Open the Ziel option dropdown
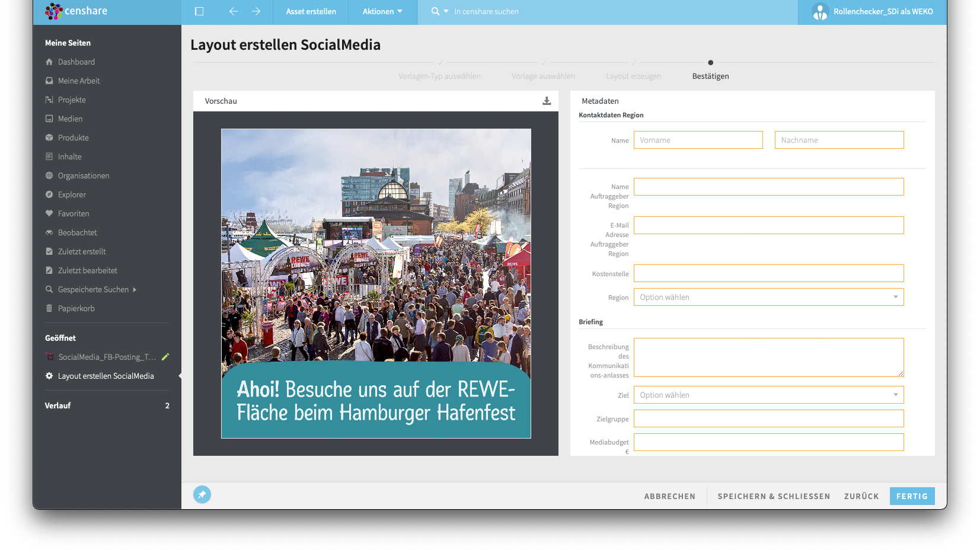 (x=768, y=395)
